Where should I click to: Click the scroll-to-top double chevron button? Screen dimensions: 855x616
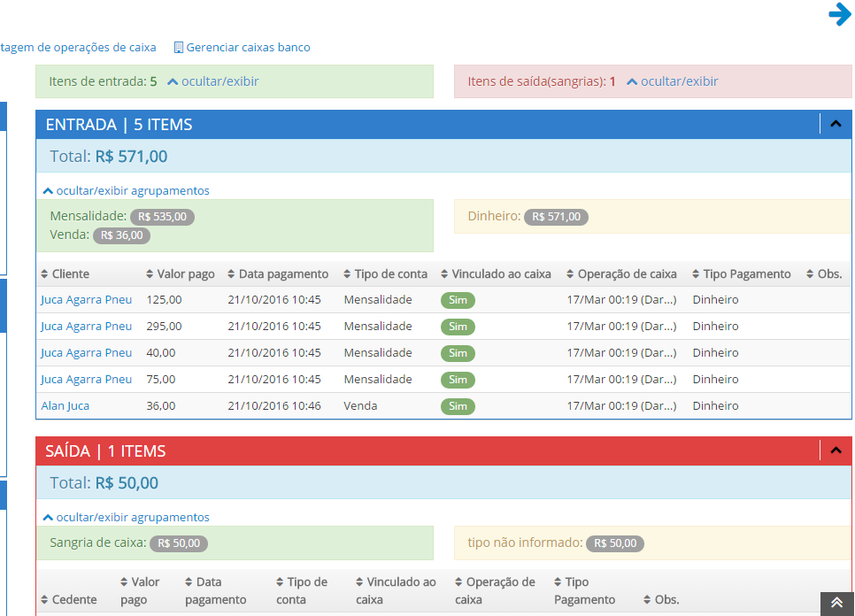click(836, 602)
